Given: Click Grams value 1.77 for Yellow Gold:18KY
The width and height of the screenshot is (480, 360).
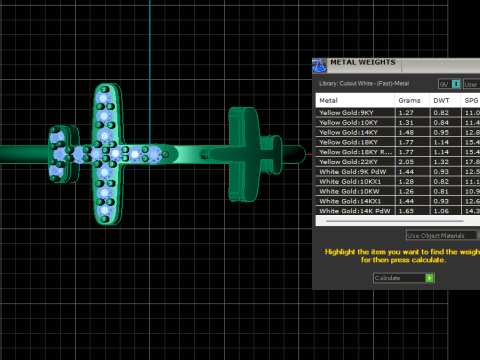Looking at the screenshot, I should [x=406, y=142].
